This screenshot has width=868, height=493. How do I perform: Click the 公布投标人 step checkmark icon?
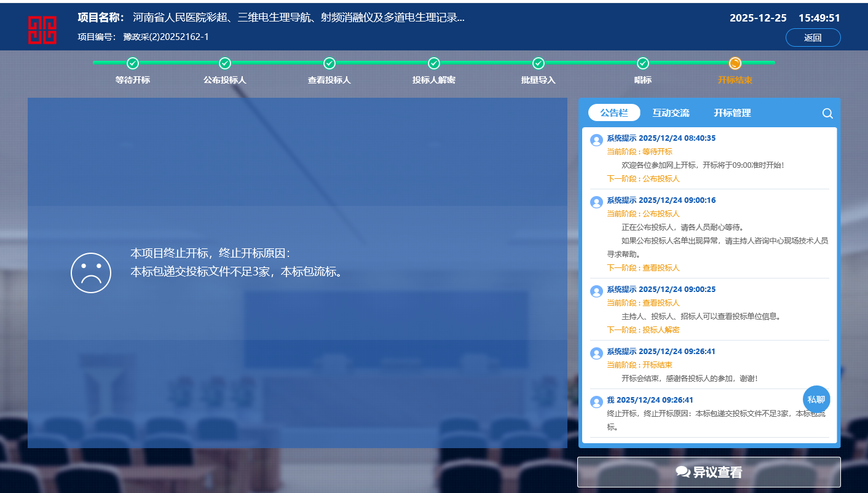pos(225,63)
